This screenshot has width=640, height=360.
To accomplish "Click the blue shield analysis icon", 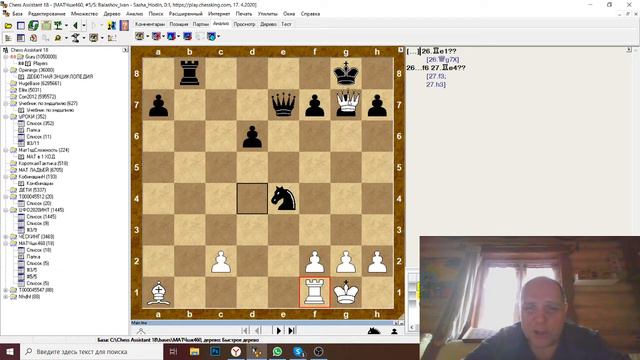I will (187, 36).
